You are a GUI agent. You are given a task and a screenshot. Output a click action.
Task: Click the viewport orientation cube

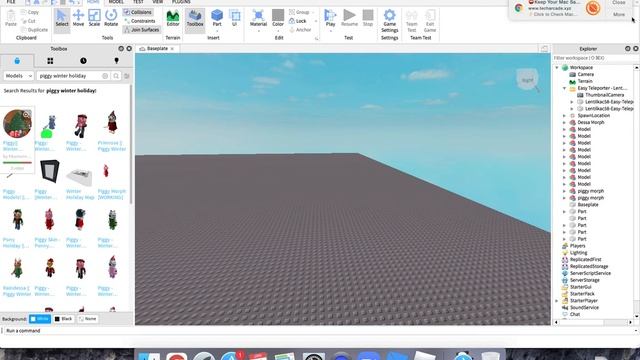[527, 80]
